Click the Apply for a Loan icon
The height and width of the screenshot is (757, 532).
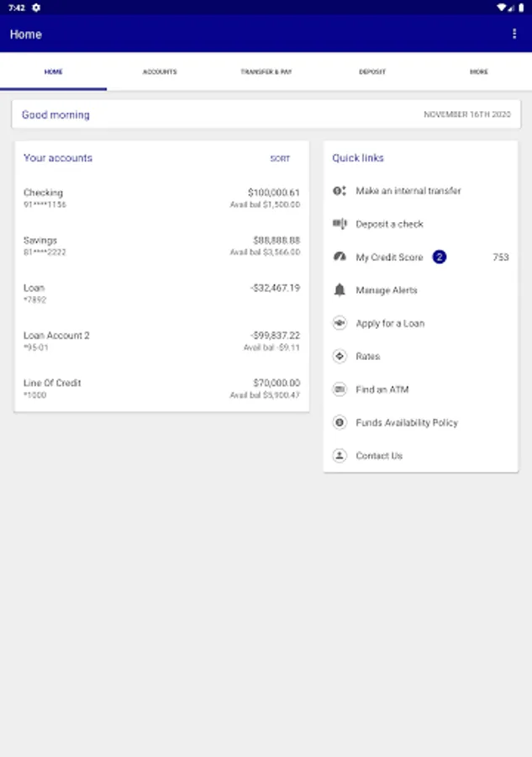click(340, 323)
